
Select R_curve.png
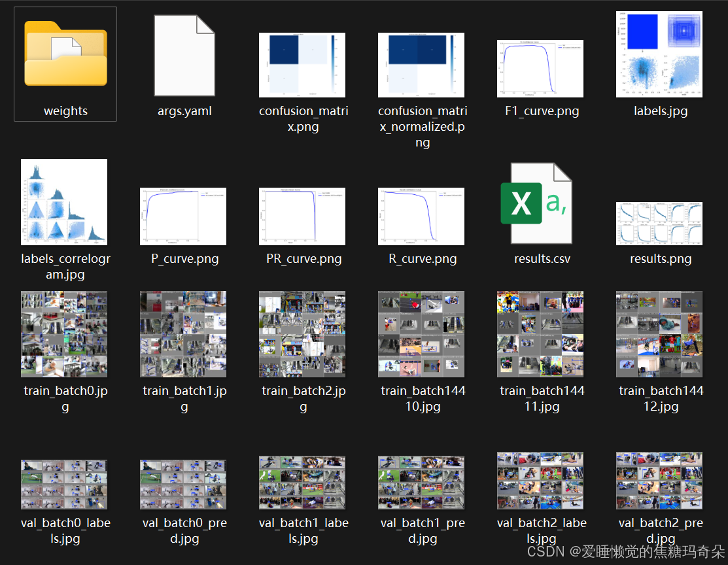(x=421, y=216)
